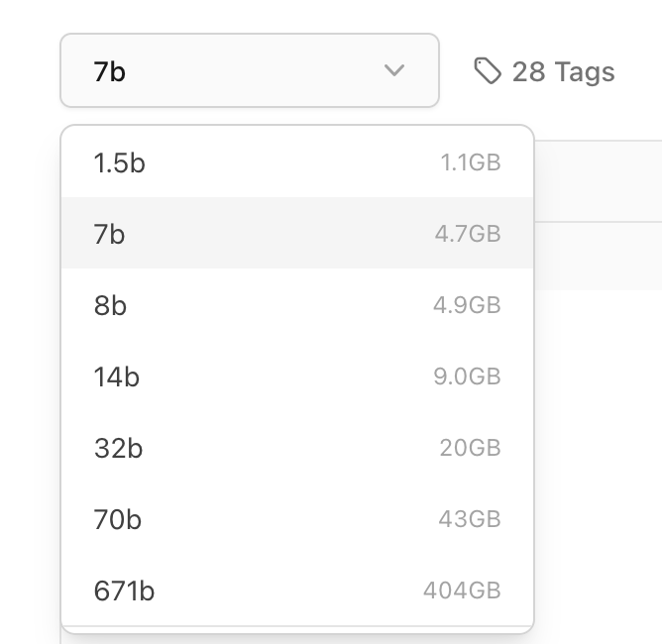Choose the 70b model option
This screenshot has width=662, height=644.
[118, 519]
